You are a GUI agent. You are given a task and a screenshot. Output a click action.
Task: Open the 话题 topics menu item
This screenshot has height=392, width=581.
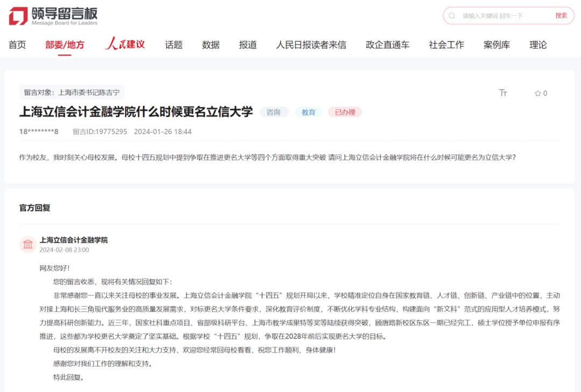click(x=174, y=45)
